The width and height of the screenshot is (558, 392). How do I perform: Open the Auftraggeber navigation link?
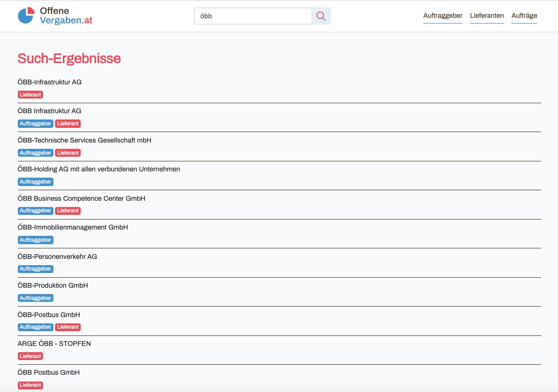pyautogui.click(x=443, y=16)
